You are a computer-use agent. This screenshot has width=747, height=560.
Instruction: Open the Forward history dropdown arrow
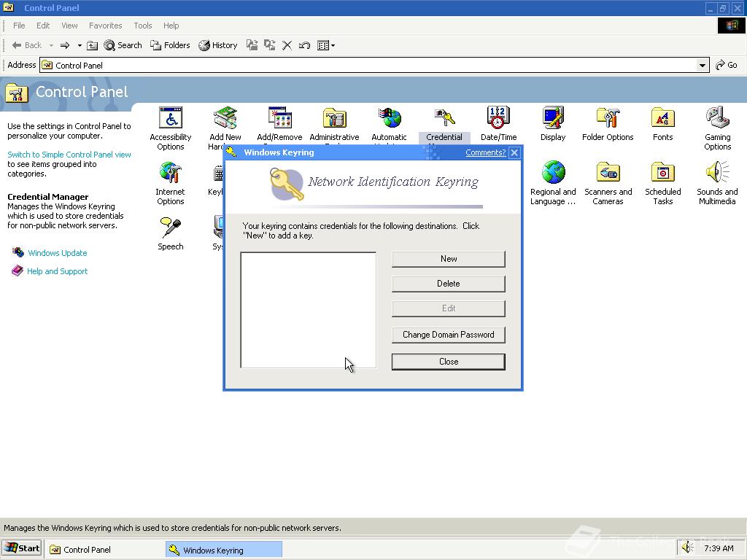[x=79, y=45]
